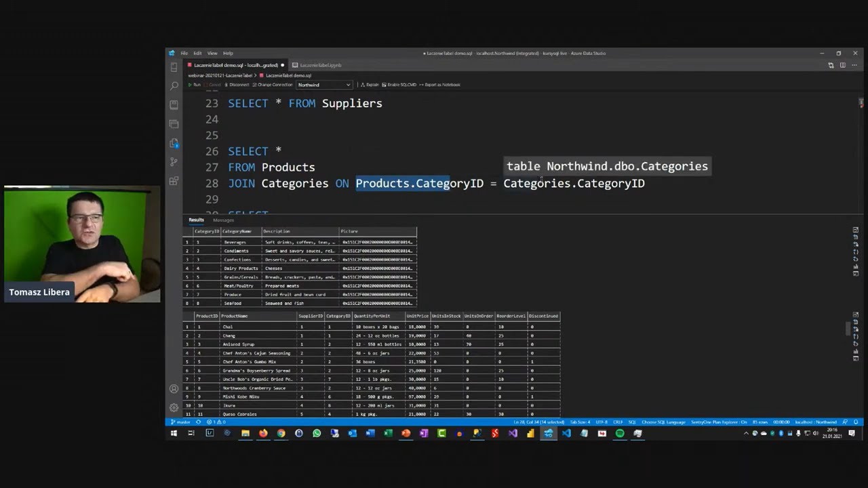Click webinar-20210121-LaczenieTabel breadcrumb
The width and height of the screenshot is (868, 488).
pyautogui.click(x=220, y=75)
